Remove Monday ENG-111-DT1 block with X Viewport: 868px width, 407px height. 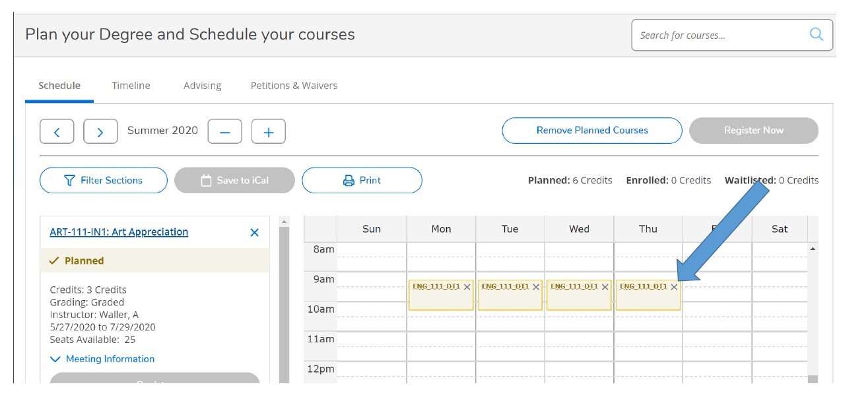tap(467, 287)
